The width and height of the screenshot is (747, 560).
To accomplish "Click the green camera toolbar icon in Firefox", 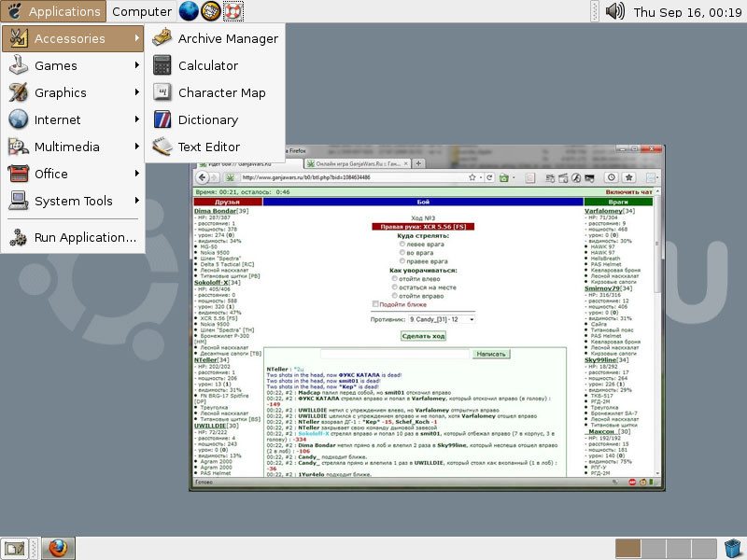I will click(x=504, y=177).
